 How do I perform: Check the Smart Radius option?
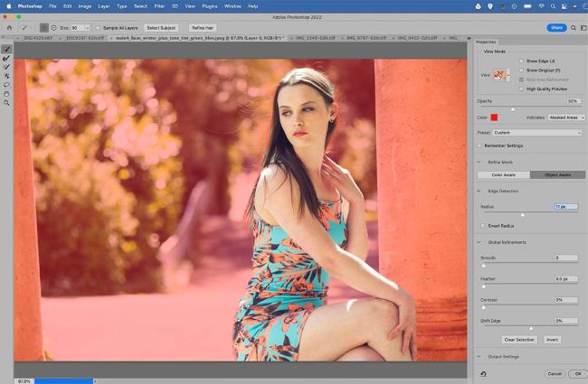click(483, 225)
